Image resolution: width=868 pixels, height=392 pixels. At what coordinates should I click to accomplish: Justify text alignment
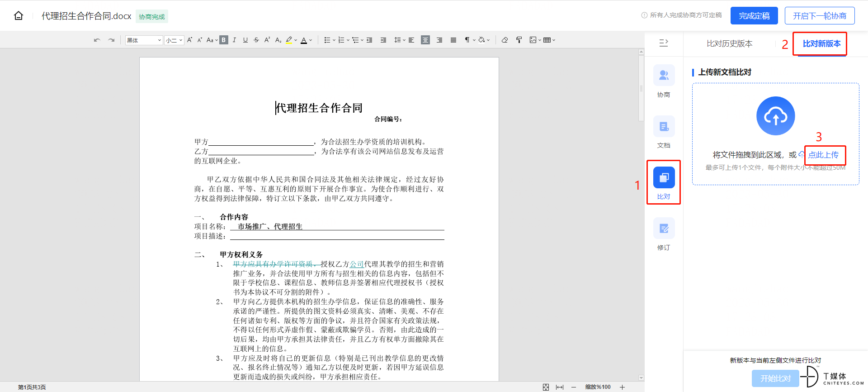click(453, 40)
